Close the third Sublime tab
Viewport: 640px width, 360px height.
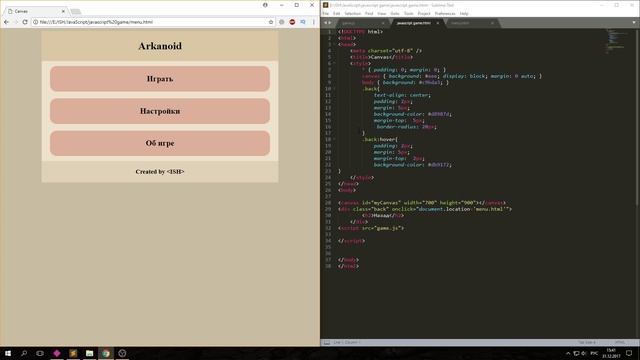point(492,23)
